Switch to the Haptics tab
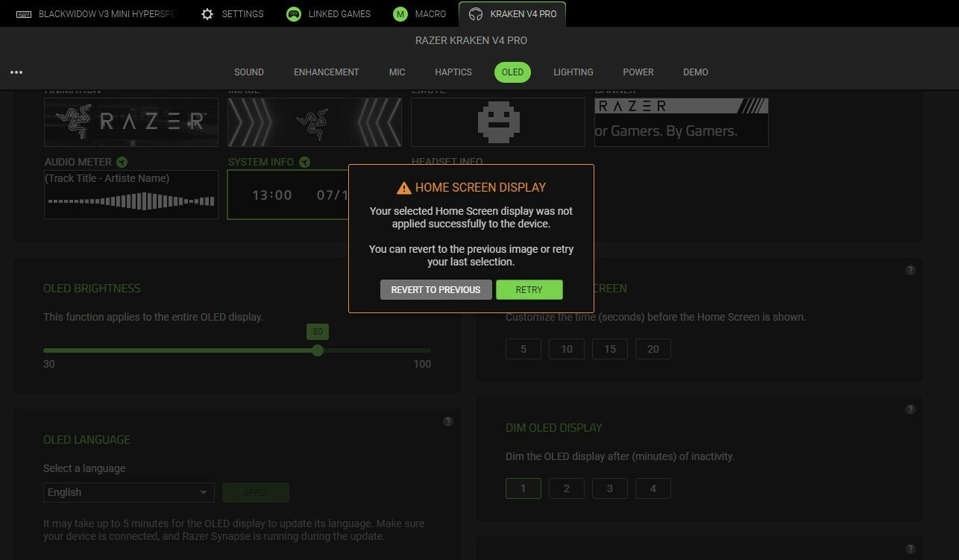This screenshot has width=959, height=560. [x=453, y=72]
